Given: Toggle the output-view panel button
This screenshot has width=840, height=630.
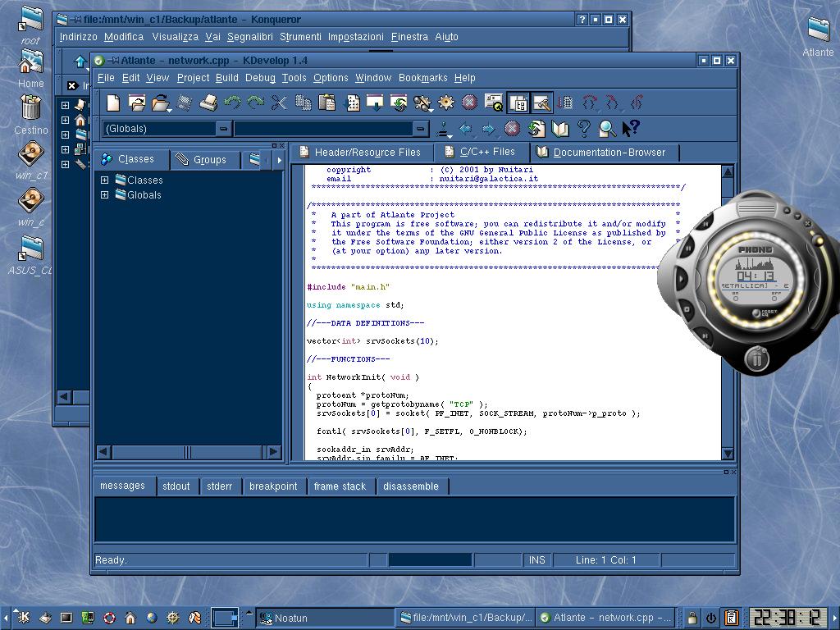Looking at the screenshot, I should pyautogui.click(x=541, y=103).
